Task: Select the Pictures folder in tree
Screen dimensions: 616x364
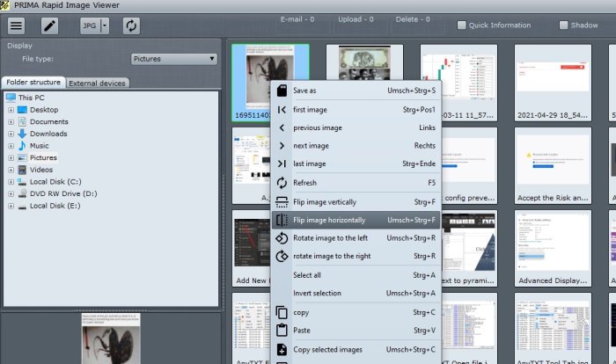Action: click(43, 157)
